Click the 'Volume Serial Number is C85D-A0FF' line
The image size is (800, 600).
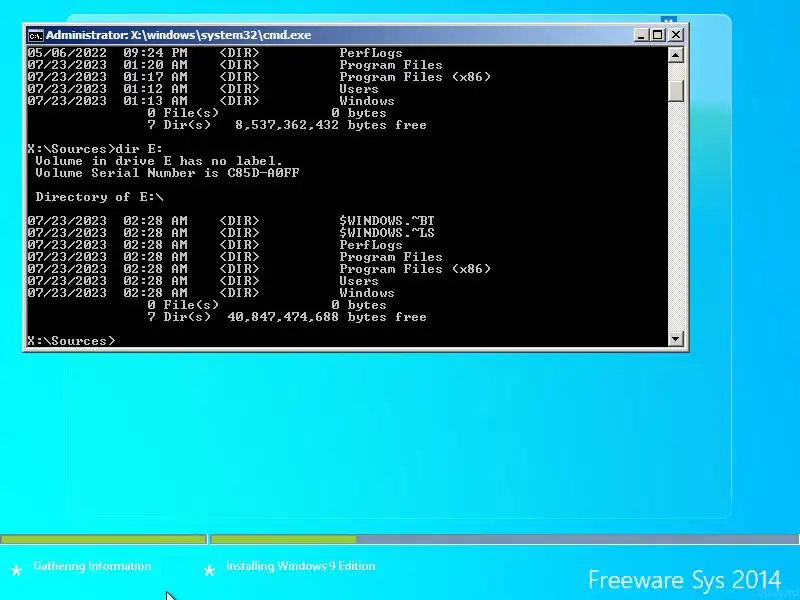pos(167,173)
